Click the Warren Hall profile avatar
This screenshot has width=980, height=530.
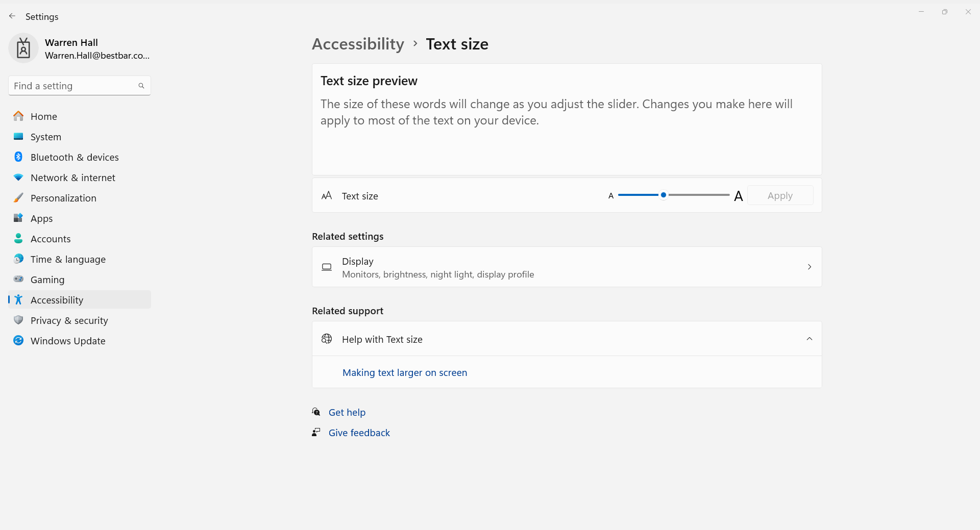pyautogui.click(x=23, y=48)
